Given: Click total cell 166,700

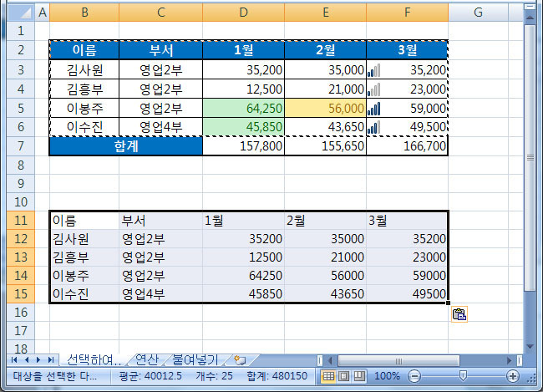Looking at the screenshot, I should [x=408, y=146].
